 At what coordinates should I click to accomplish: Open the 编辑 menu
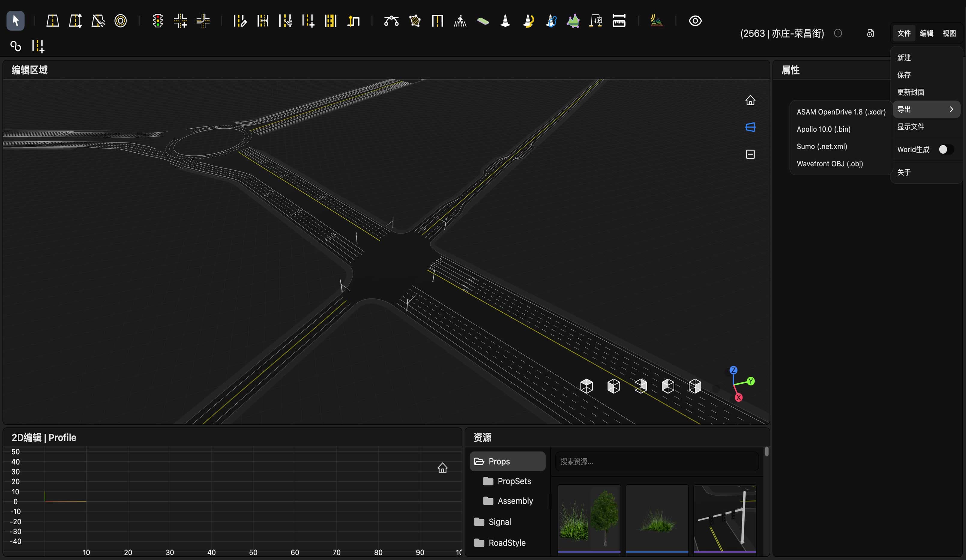tap(926, 33)
